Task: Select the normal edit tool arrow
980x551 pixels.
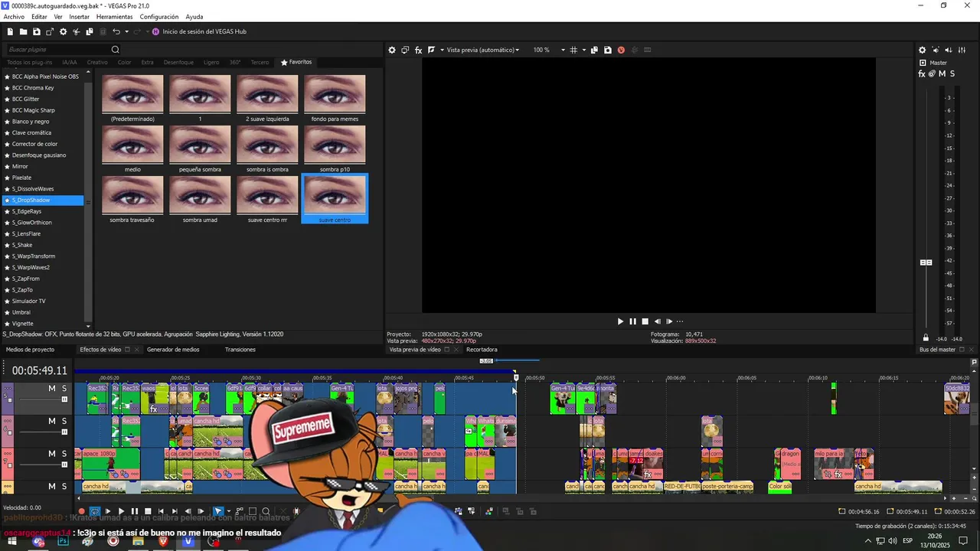Action: point(218,511)
